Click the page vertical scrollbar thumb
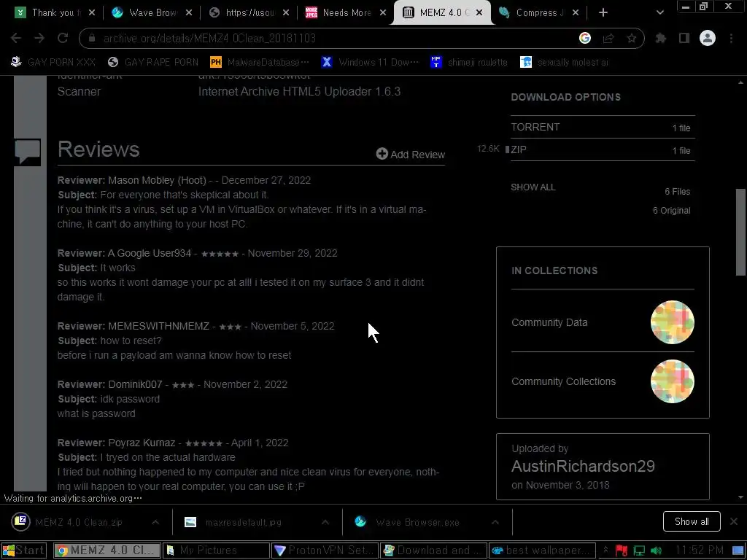The width and height of the screenshot is (747, 560). (740, 232)
